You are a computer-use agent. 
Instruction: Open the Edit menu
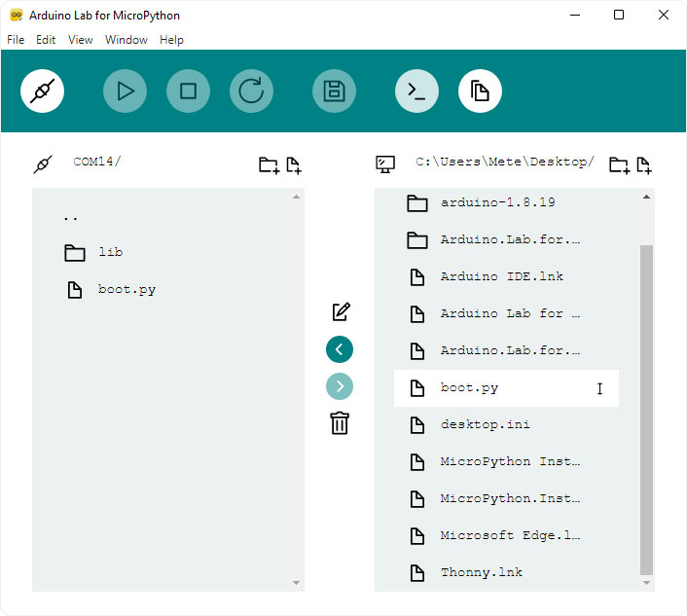point(46,40)
